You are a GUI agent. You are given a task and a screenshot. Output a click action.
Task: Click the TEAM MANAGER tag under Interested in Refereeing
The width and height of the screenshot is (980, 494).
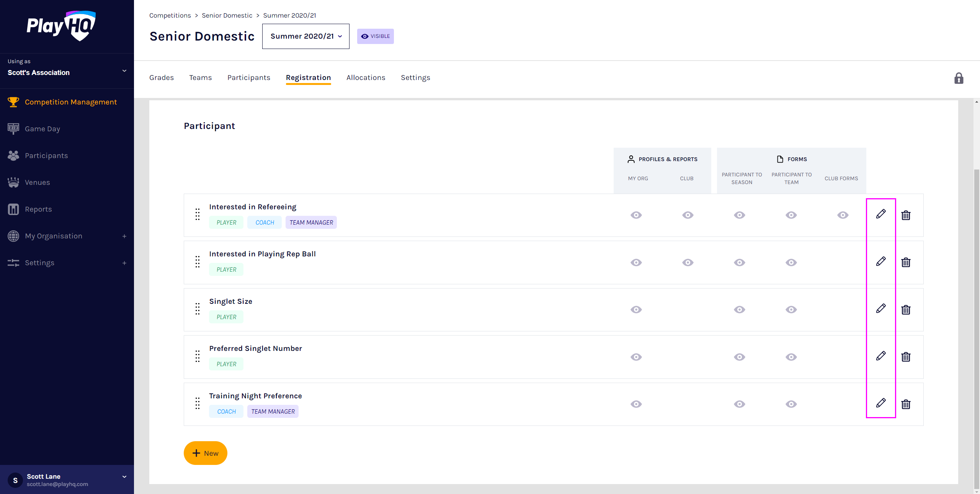coord(311,222)
